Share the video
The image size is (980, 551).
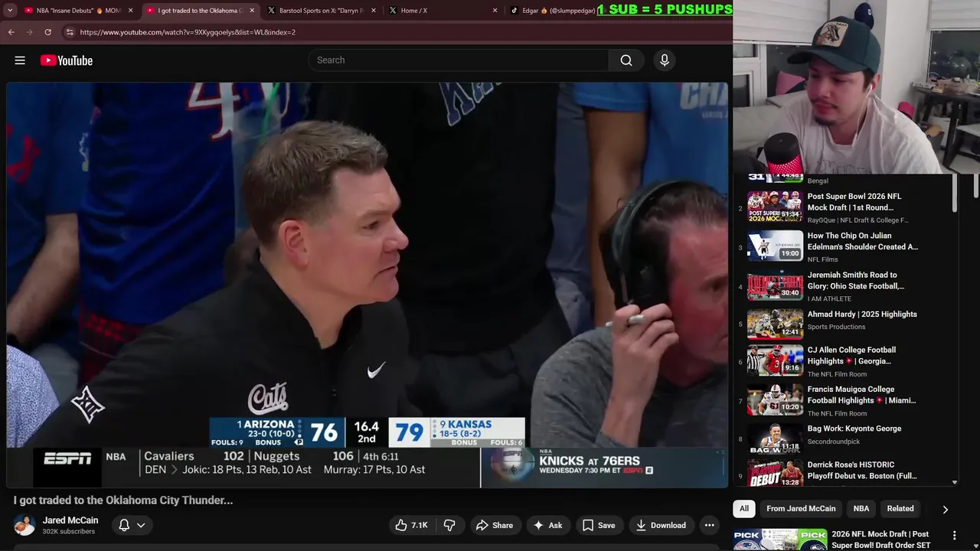coord(495,525)
